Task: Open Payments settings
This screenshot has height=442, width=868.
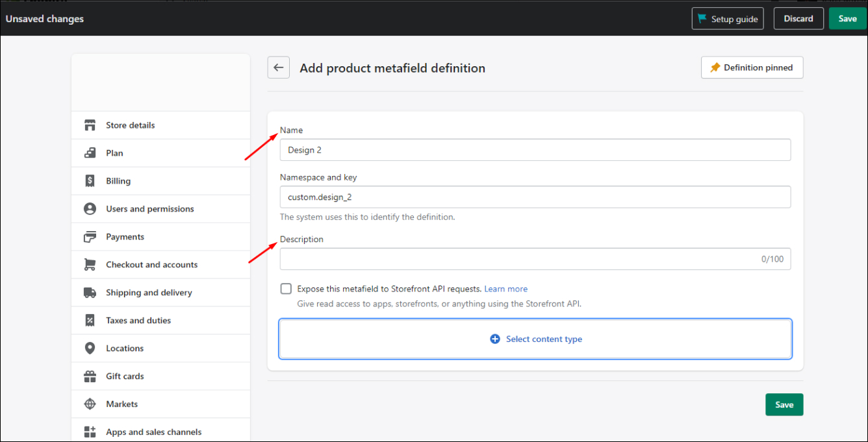Action: [160, 237]
